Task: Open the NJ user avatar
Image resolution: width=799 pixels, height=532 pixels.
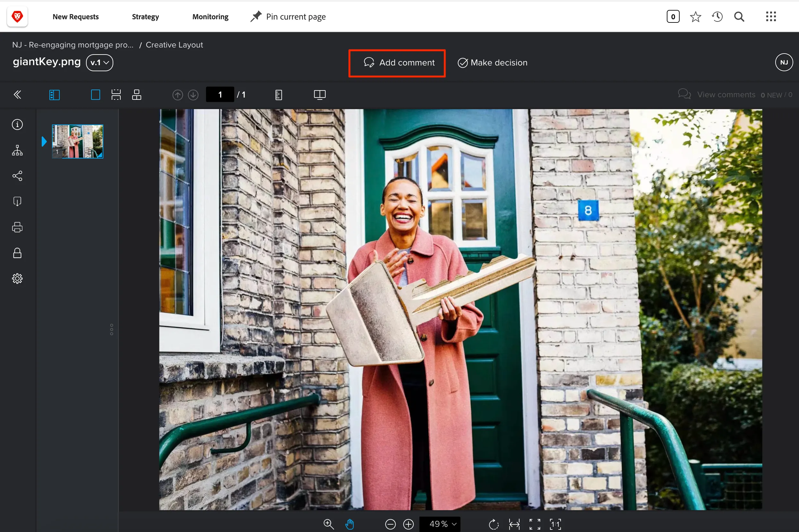Action: point(784,63)
